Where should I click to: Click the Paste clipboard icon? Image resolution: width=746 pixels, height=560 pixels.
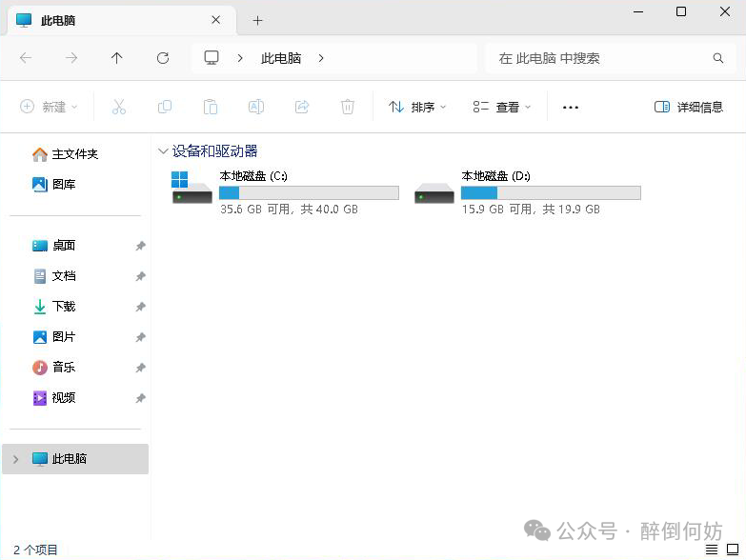click(211, 108)
